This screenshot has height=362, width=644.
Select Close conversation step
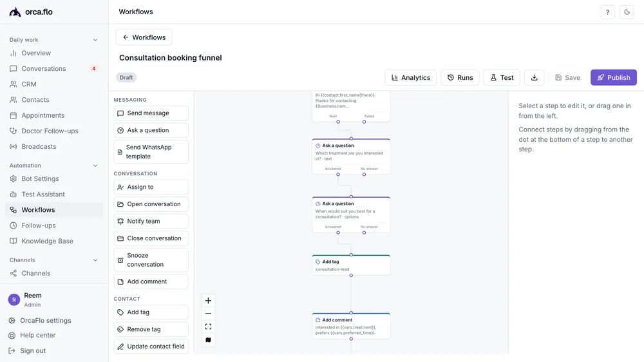(x=151, y=238)
